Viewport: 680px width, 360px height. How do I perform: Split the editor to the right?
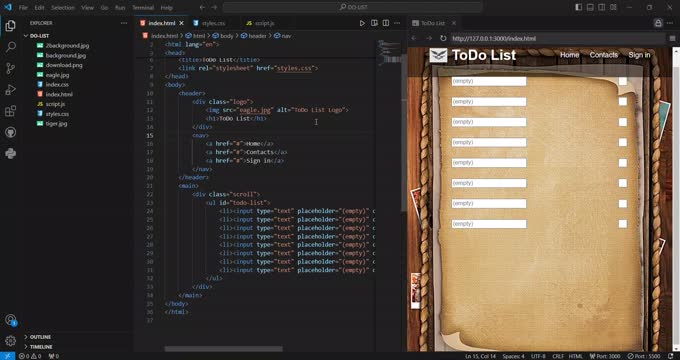[x=386, y=23]
